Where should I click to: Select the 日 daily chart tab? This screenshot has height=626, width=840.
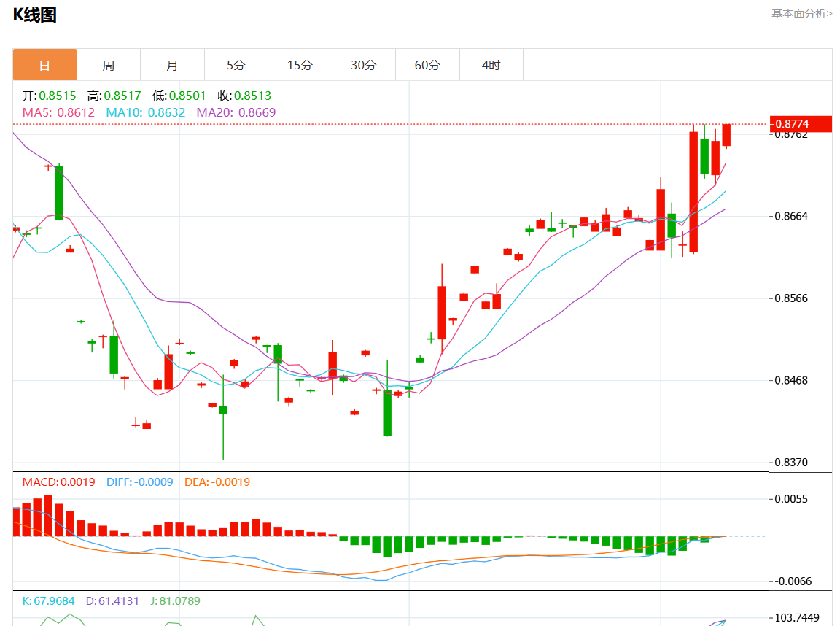tap(45, 65)
